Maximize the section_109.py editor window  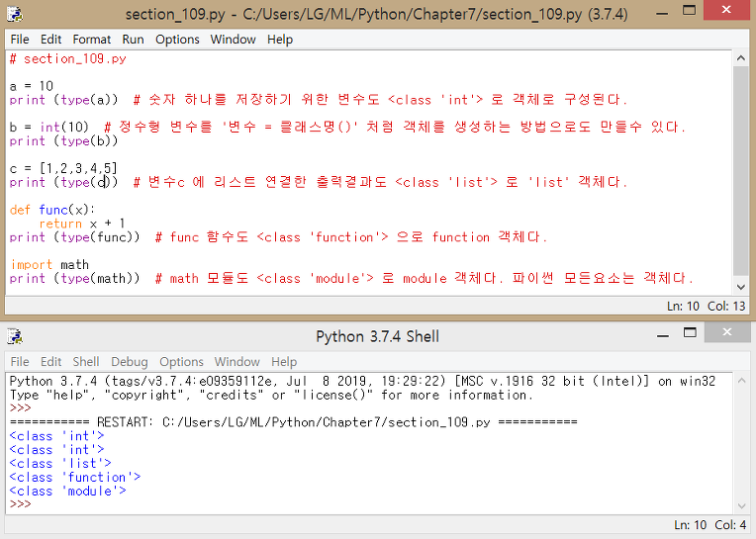[x=690, y=11]
